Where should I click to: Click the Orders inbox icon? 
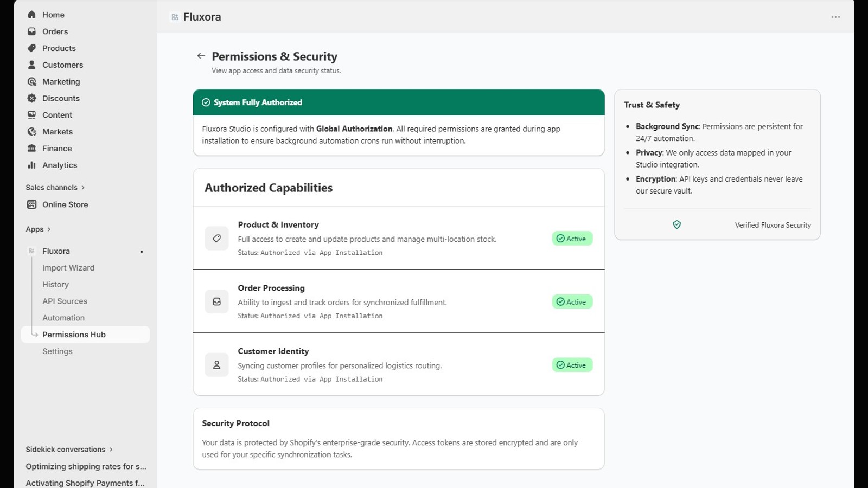click(x=31, y=31)
